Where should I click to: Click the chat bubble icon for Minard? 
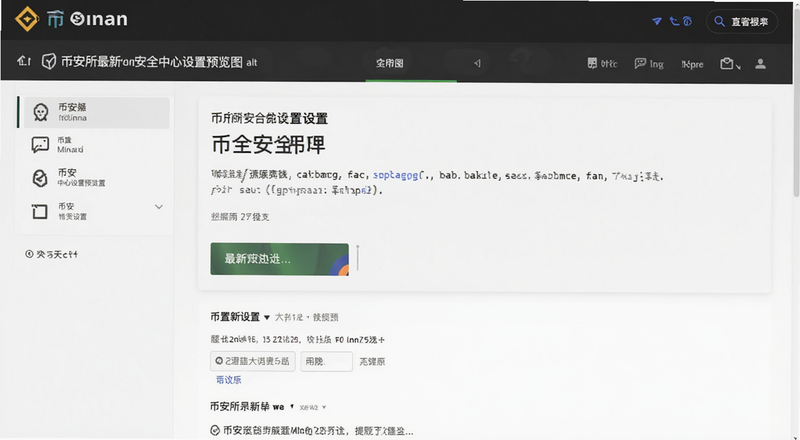point(40,145)
